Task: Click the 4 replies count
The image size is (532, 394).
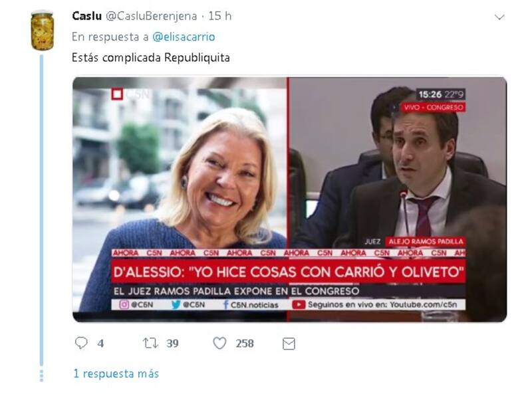Action: click(100, 344)
